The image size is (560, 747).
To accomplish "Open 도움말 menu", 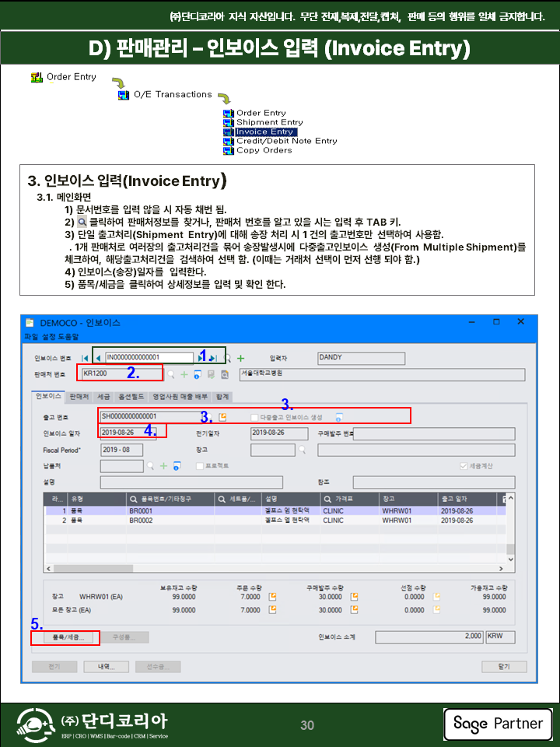I will tap(68, 337).
